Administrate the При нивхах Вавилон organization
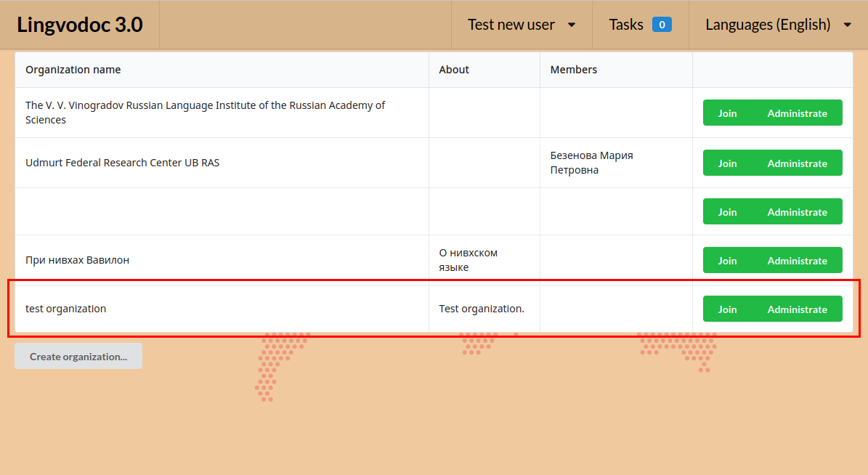This screenshot has width=868, height=475. coord(798,260)
